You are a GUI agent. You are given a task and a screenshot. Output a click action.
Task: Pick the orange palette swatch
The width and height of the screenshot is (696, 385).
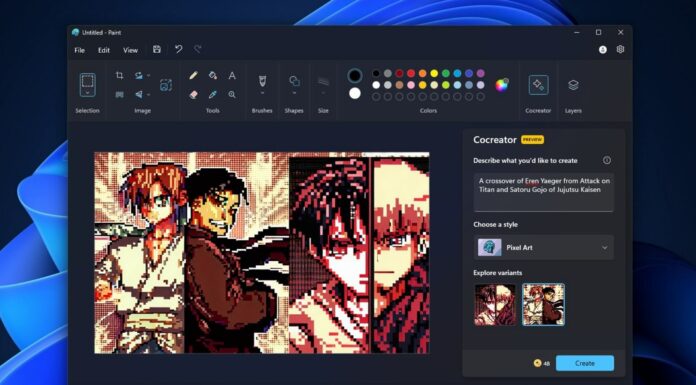coord(423,73)
